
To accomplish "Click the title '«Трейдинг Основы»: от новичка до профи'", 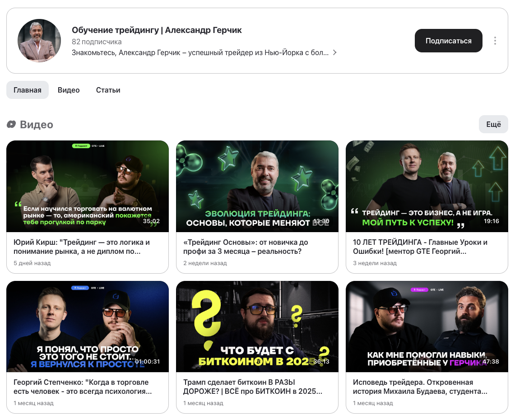I will click(246, 247).
